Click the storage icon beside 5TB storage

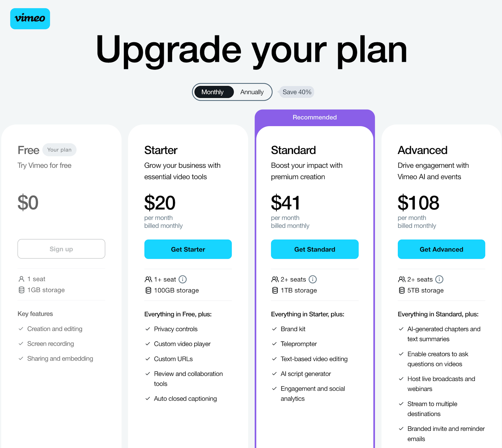point(402,290)
